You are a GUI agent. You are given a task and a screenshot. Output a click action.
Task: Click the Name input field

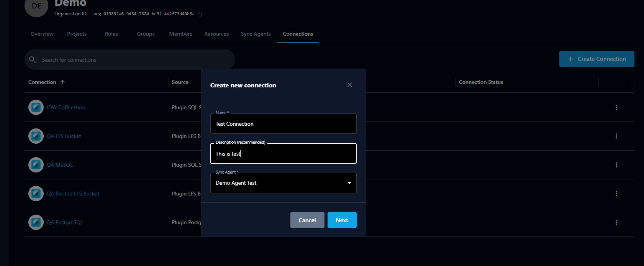coord(283,123)
